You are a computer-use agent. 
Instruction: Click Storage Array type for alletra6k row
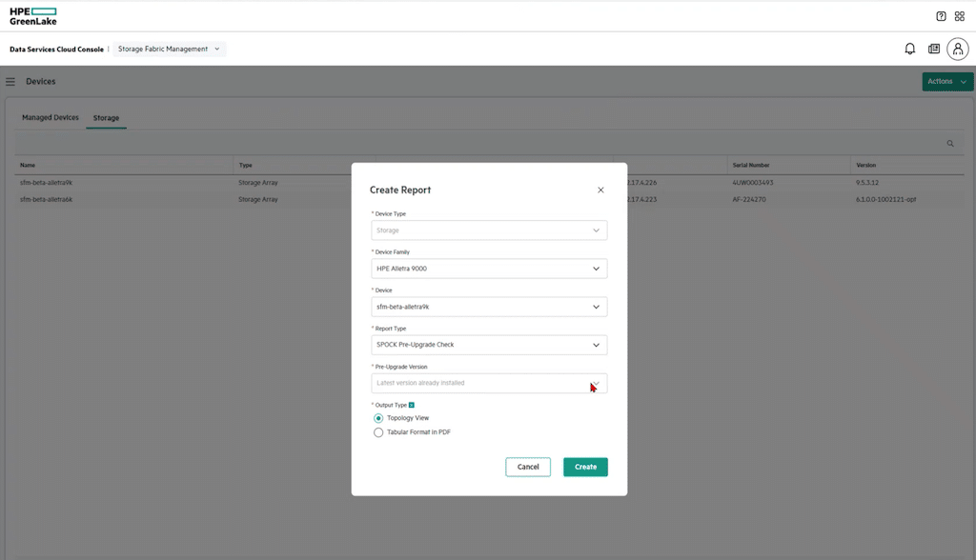[257, 200]
